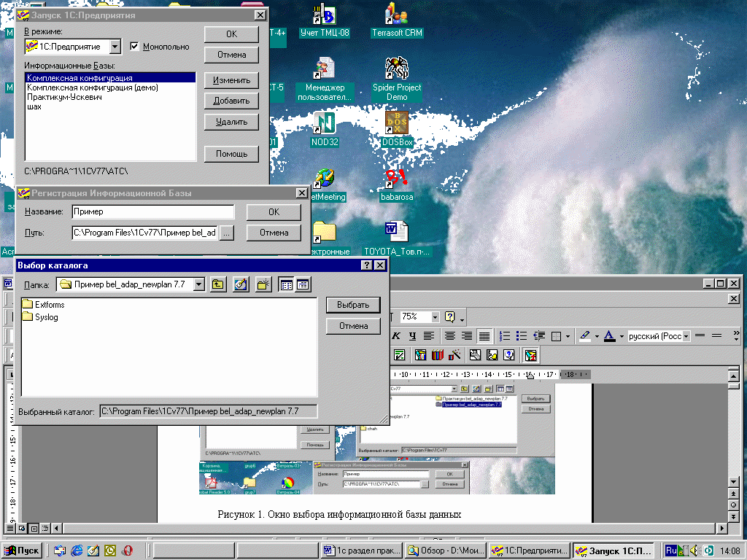
Task: Select the Syslog folder
Action: 46,317
